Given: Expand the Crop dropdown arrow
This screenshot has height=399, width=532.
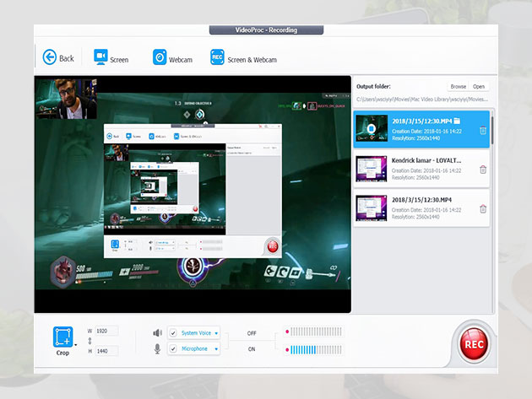Looking at the screenshot, I should tap(76, 345).
